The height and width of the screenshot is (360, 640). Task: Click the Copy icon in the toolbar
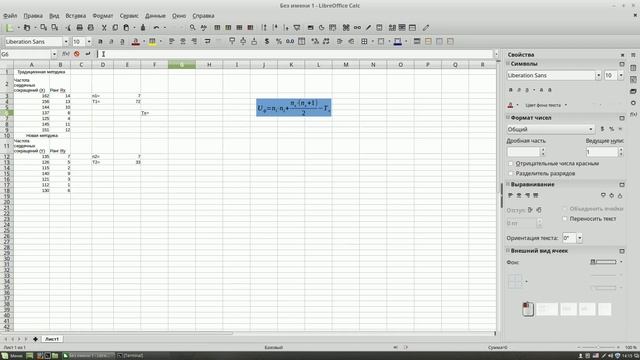click(x=115, y=28)
